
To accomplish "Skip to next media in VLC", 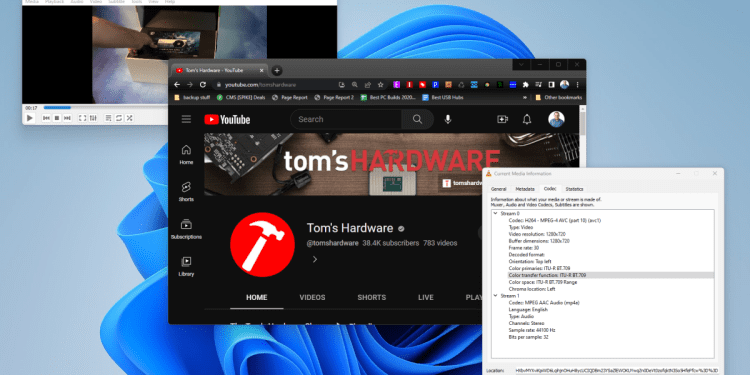I will click(x=67, y=118).
